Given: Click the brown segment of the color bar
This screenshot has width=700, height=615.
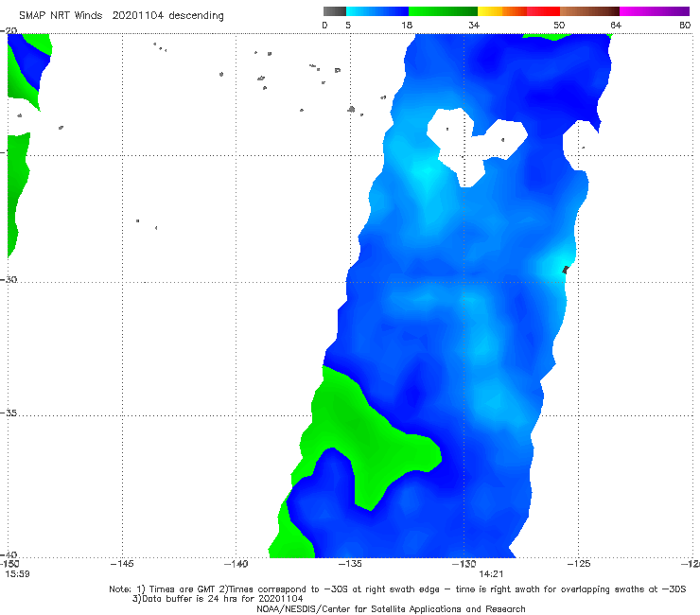Looking at the screenshot, I should [x=589, y=11].
